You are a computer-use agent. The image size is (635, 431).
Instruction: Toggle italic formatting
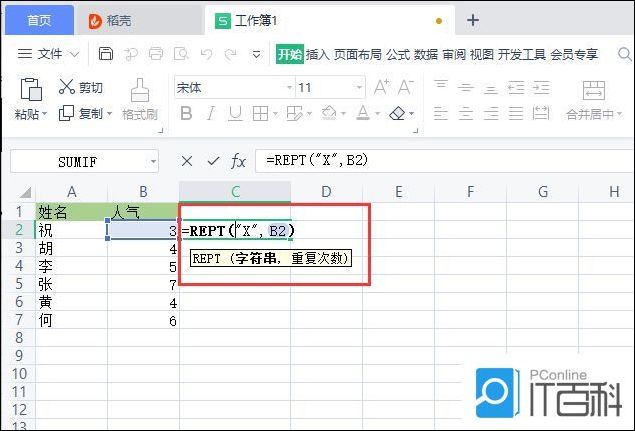point(211,113)
